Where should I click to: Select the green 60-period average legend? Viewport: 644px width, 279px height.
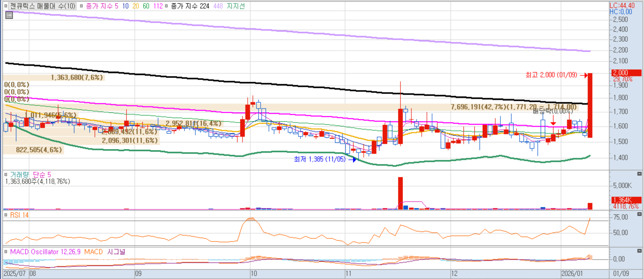(146, 6)
